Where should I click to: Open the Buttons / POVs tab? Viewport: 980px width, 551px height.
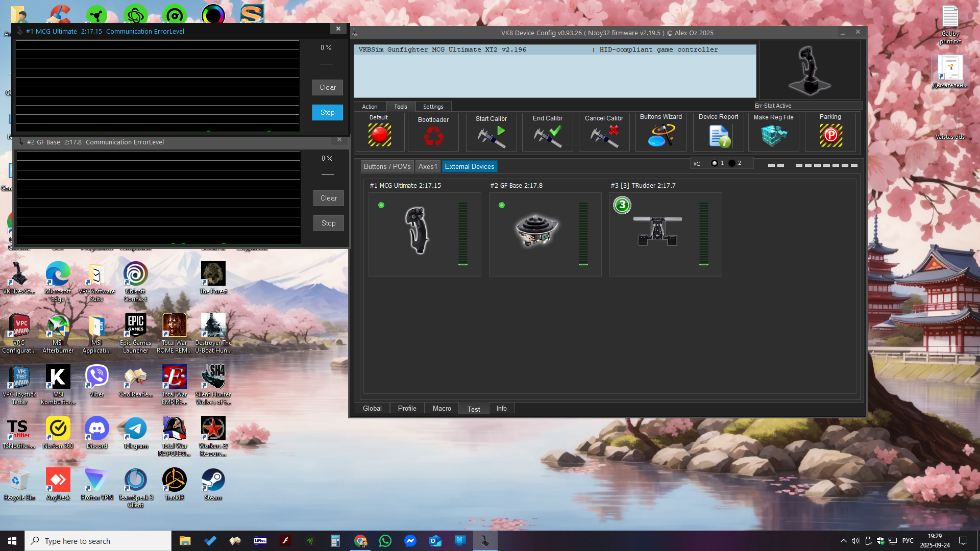click(387, 166)
